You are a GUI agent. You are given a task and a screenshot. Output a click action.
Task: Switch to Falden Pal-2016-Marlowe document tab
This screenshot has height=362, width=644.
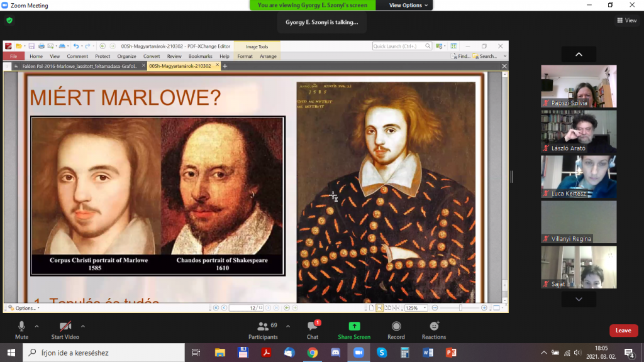(79, 66)
